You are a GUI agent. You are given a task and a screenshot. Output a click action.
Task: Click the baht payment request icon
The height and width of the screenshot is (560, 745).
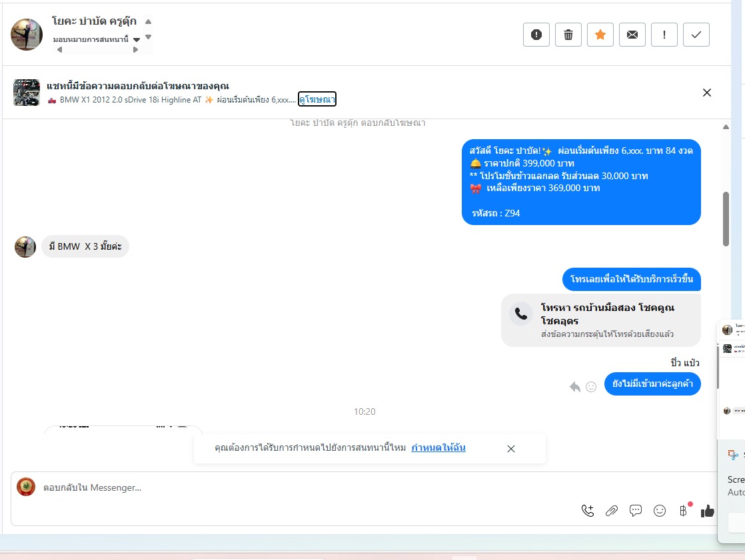(x=683, y=511)
